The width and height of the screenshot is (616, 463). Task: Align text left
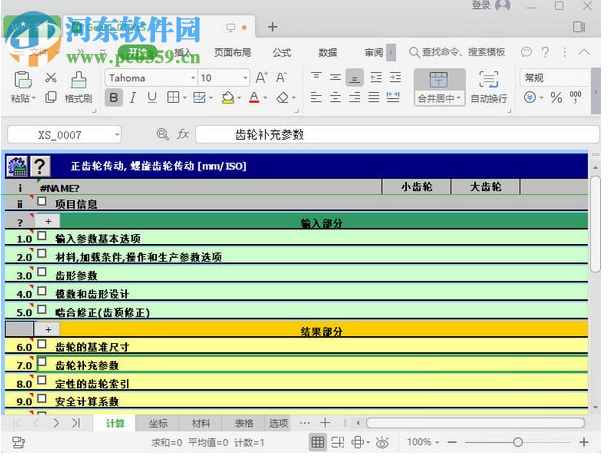316,97
